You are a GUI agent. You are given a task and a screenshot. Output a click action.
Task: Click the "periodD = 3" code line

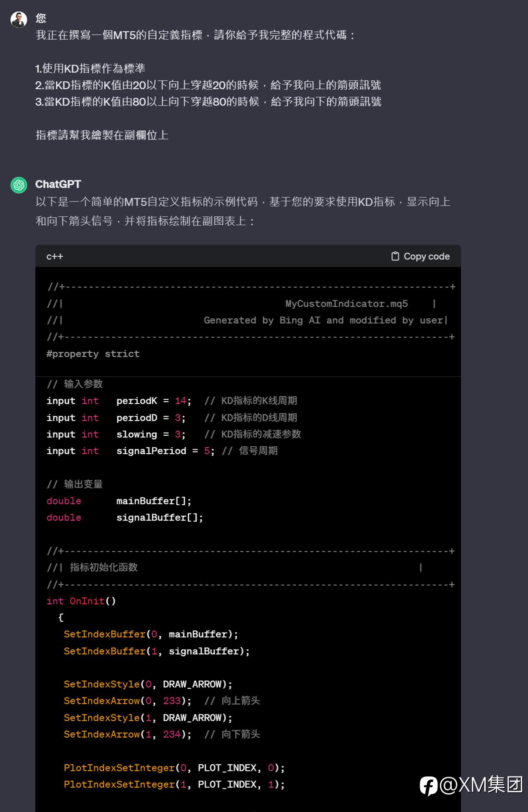[172, 418]
